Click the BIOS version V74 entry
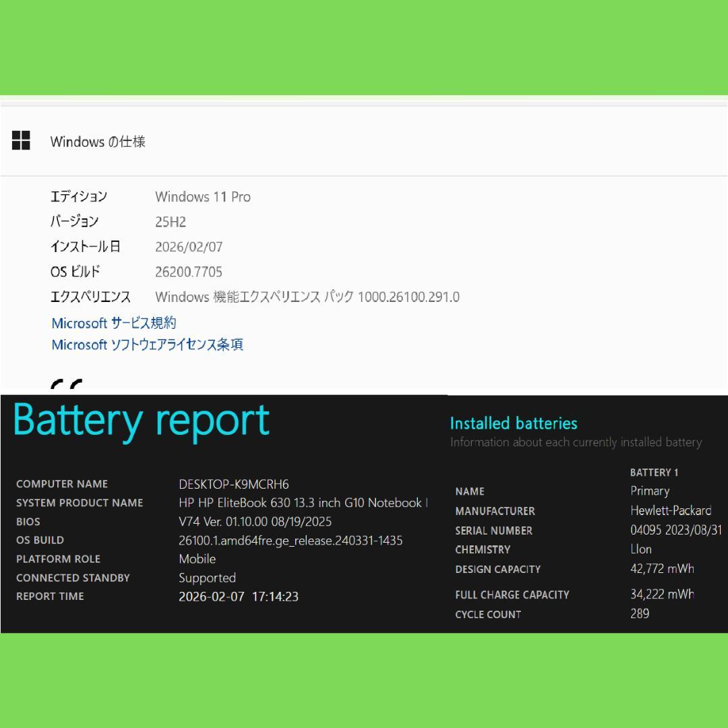 (x=254, y=521)
